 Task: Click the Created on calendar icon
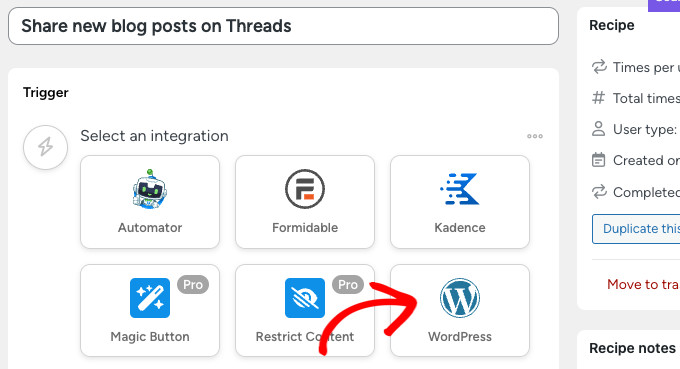[x=598, y=160]
